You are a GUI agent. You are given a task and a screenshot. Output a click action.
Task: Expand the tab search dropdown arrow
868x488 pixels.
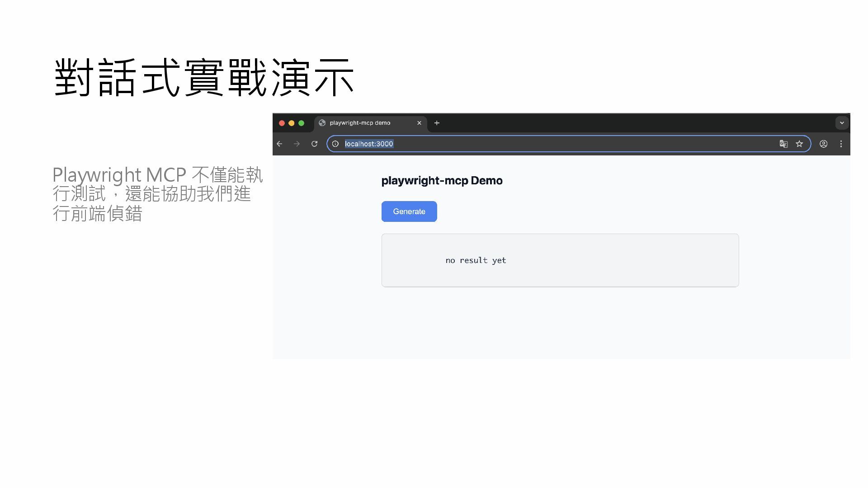coord(842,123)
